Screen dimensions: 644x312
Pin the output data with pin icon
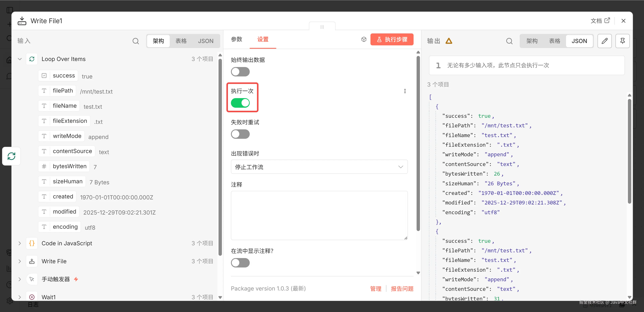point(622,41)
